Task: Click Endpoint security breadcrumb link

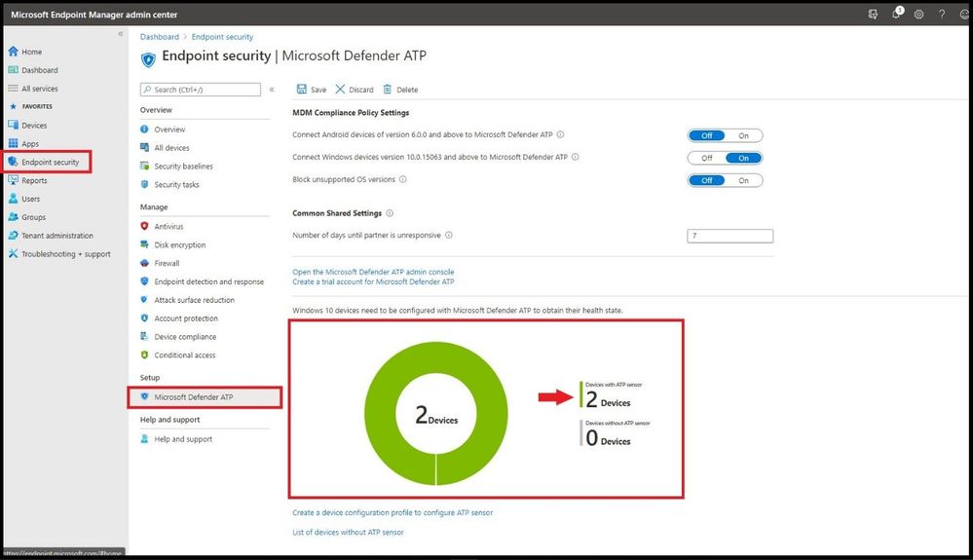Action: coord(222,37)
